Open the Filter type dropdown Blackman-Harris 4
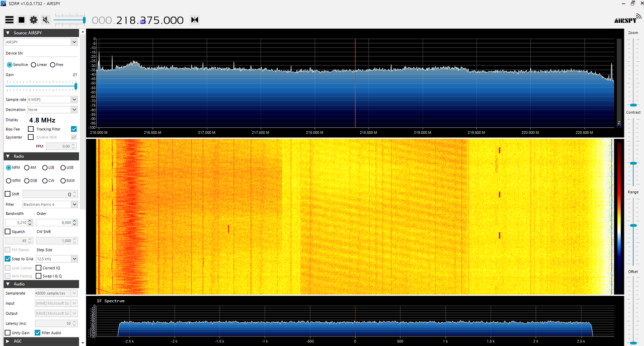This screenshot has height=346, width=644. pyautogui.click(x=50, y=205)
